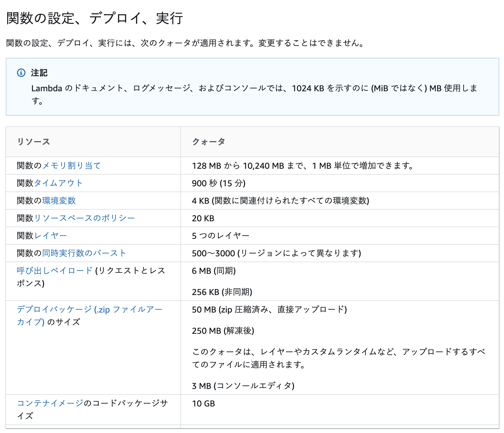Viewport: 504px width, 433px height.
Task: Click the 注記 note title
Action: pos(39,73)
